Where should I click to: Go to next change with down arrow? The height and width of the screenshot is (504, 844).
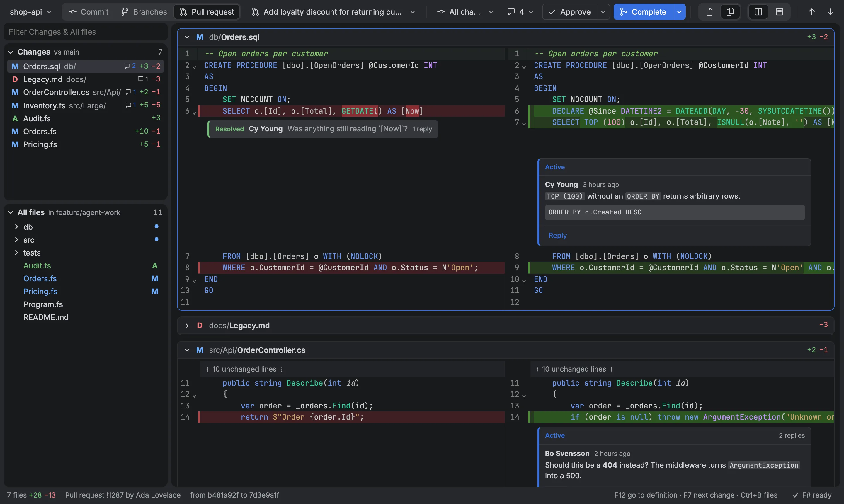(x=831, y=12)
